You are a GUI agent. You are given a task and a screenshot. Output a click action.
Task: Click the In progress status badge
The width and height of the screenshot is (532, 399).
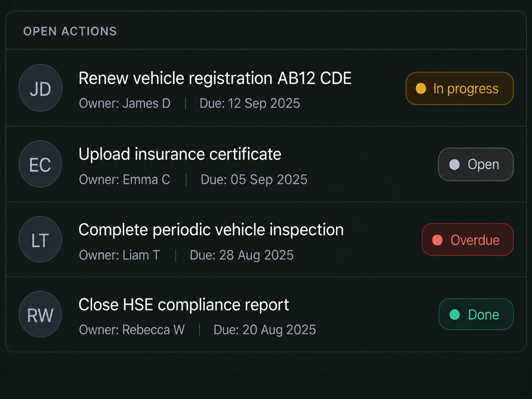point(459,89)
